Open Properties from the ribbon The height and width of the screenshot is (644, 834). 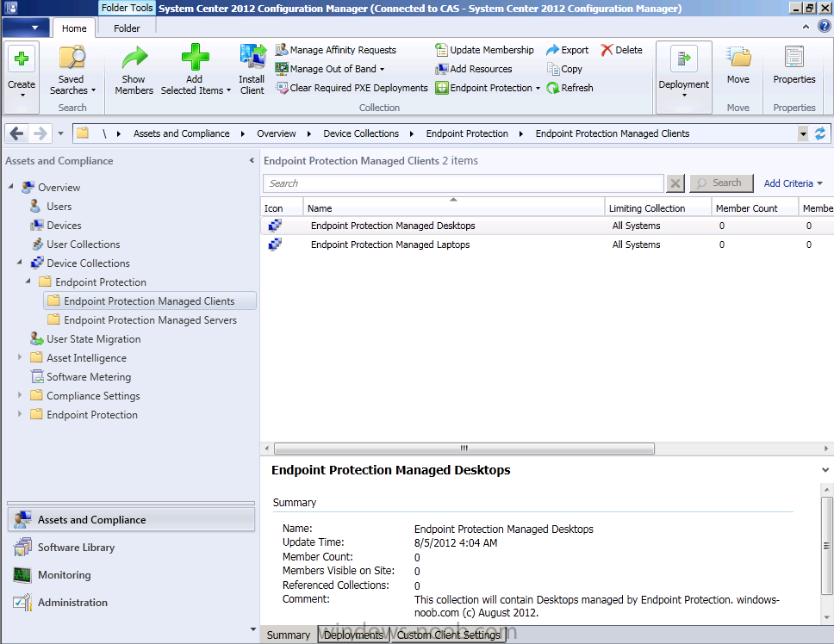point(794,65)
